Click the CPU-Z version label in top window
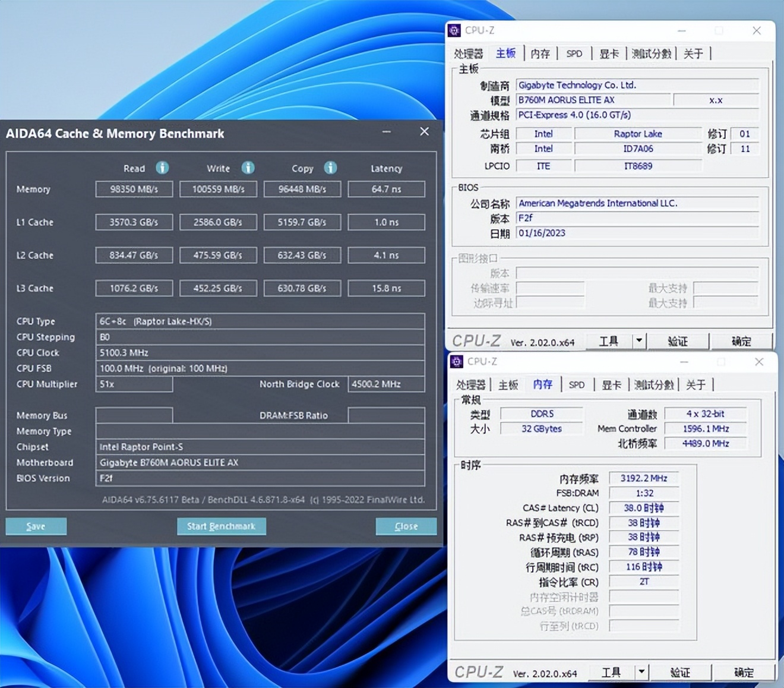Screen dimensions: 784x688 coord(544,342)
